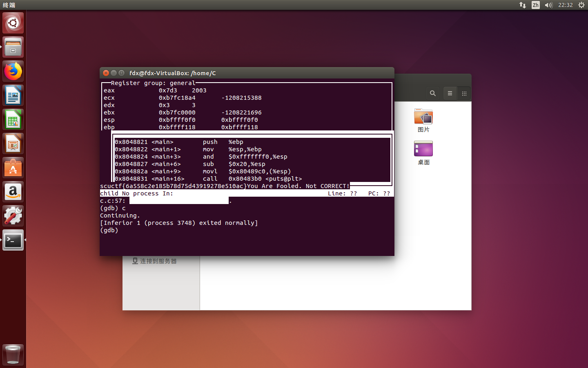Open the session power gear menu
The image size is (588, 368).
[x=581, y=5]
